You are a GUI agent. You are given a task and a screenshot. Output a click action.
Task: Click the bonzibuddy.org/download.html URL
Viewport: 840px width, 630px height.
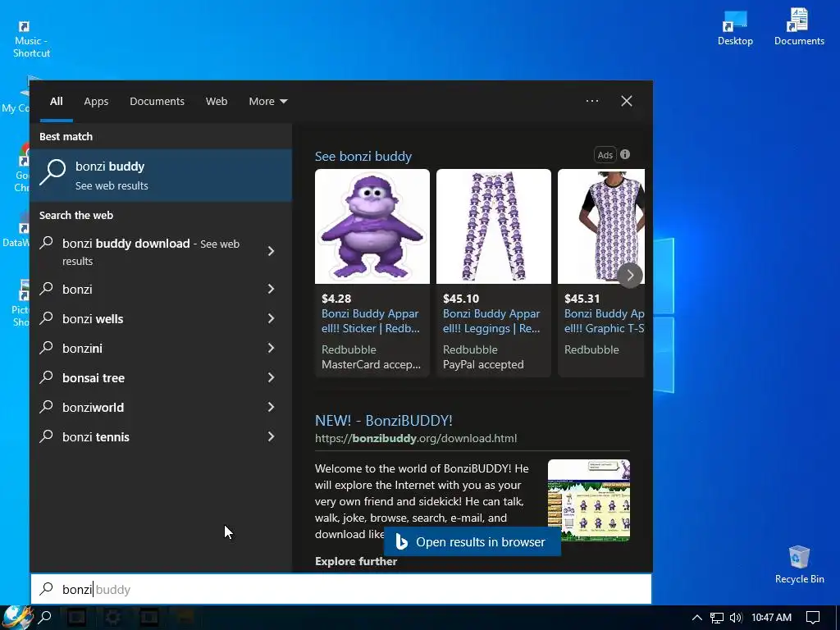[x=416, y=438]
